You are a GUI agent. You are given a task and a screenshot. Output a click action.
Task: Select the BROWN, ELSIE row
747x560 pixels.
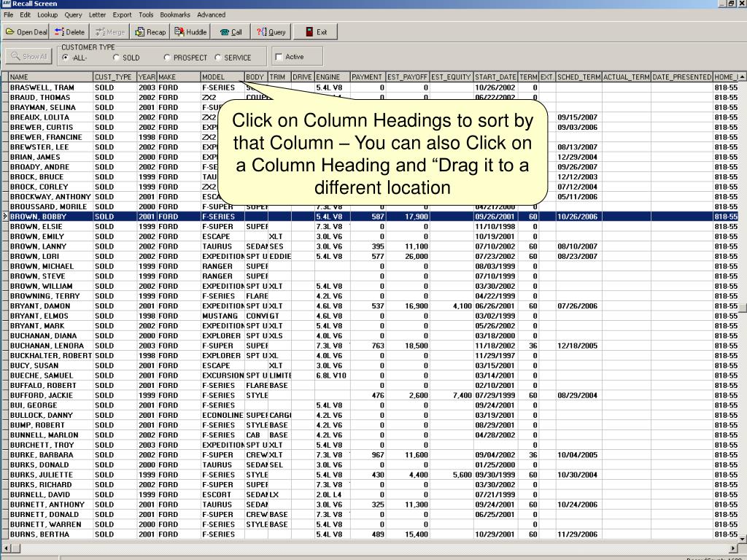coord(373,227)
